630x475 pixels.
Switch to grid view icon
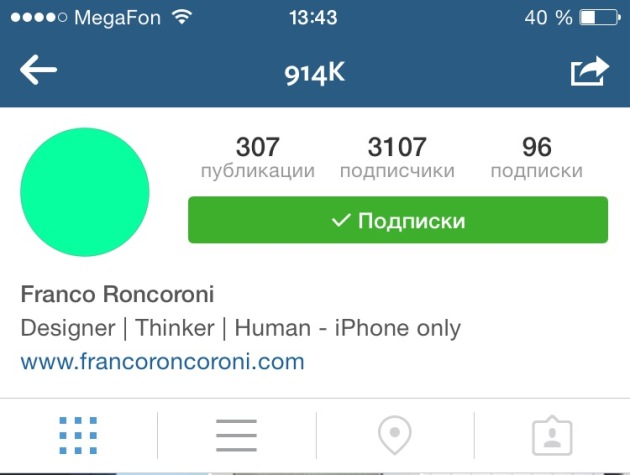78,436
